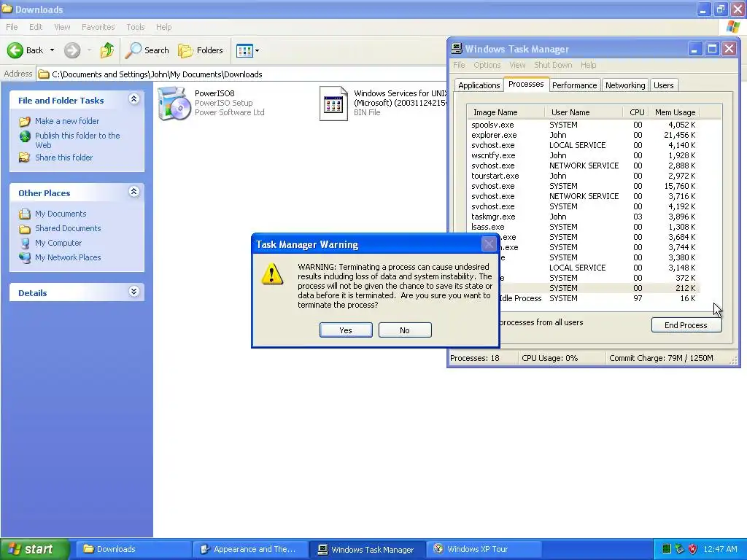747x560 pixels.
Task: Click the 12:47 AM clock
Action: point(720,550)
